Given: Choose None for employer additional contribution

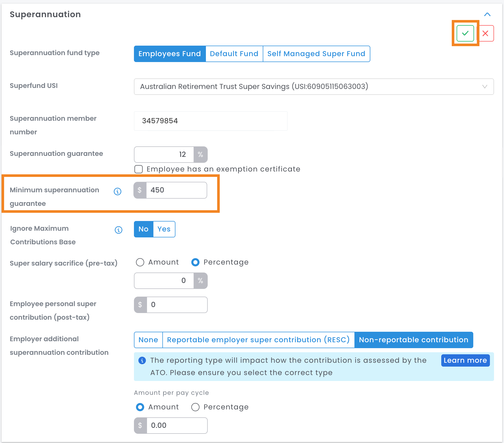Looking at the screenshot, I should 148,340.
